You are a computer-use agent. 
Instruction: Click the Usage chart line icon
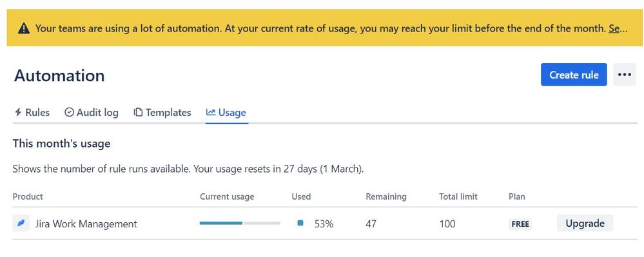pyautogui.click(x=211, y=112)
